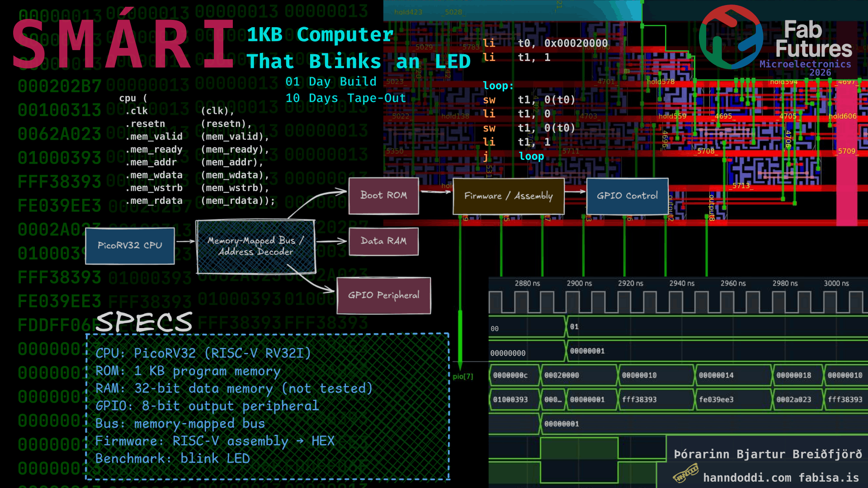
Task: Select waveform value fe039ee3
Action: (716, 400)
